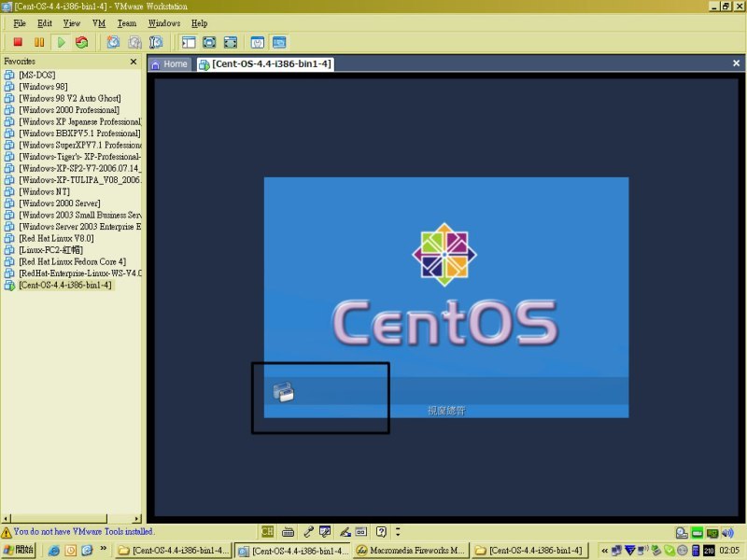
Task: Open the Snapshot Manager icon
Action: 156,42
